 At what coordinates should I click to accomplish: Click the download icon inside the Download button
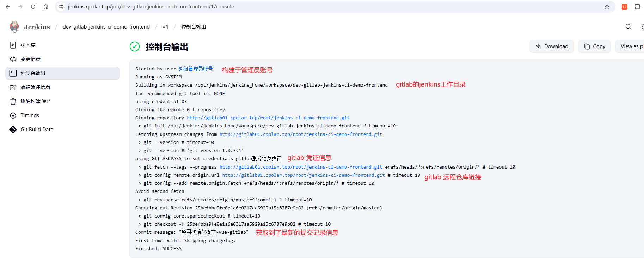coord(538,46)
